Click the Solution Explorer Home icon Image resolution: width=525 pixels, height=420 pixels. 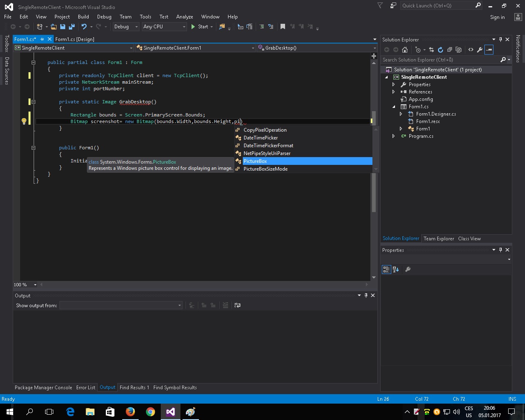pyautogui.click(x=405, y=50)
